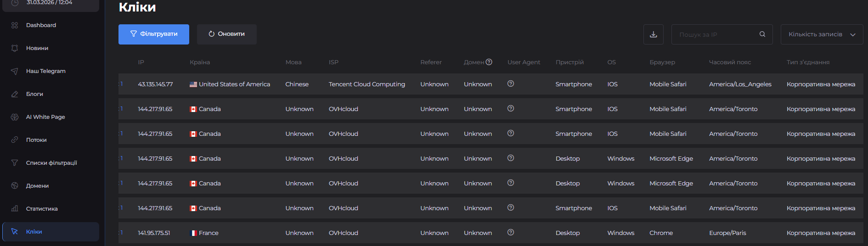Go to Потоки in sidebar
This screenshot has width=868, height=246.
(36, 140)
